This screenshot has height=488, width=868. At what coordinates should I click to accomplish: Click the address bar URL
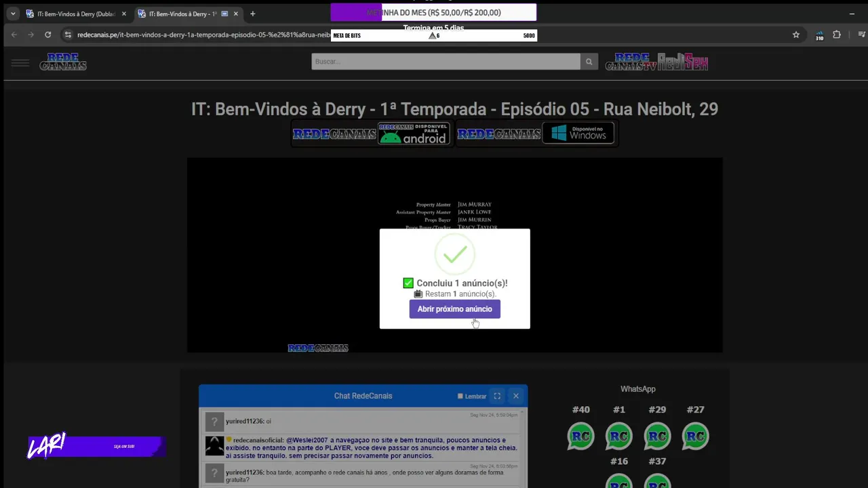point(203,35)
